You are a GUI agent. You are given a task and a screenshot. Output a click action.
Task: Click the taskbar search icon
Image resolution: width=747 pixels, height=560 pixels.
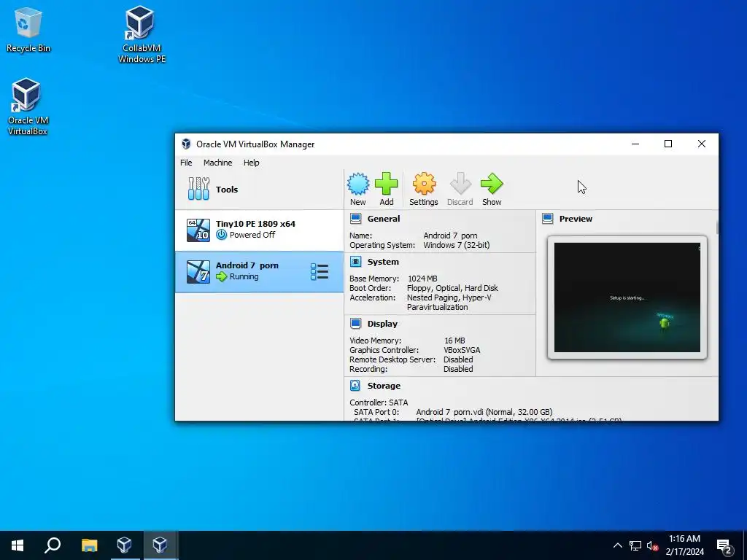coord(53,545)
